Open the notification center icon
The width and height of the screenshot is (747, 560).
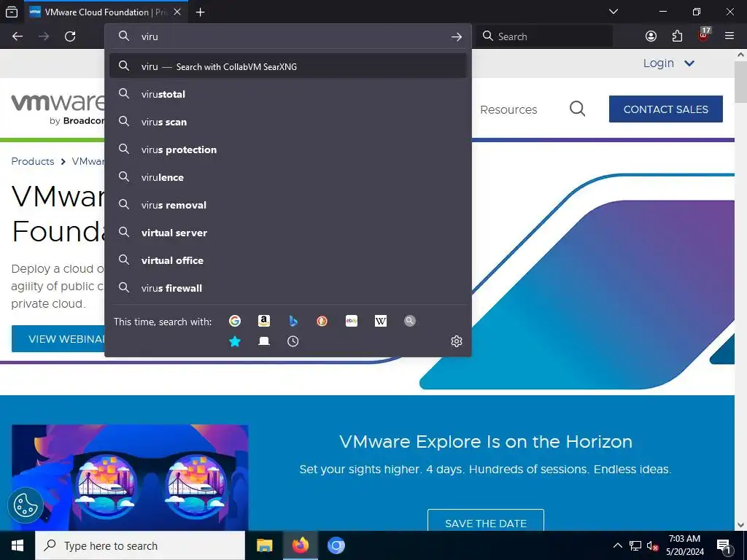coord(724,545)
